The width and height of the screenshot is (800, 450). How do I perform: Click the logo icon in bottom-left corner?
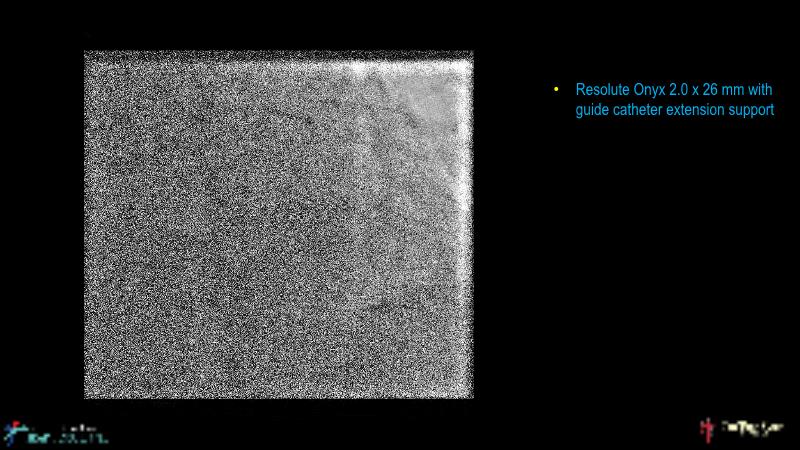(x=15, y=432)
